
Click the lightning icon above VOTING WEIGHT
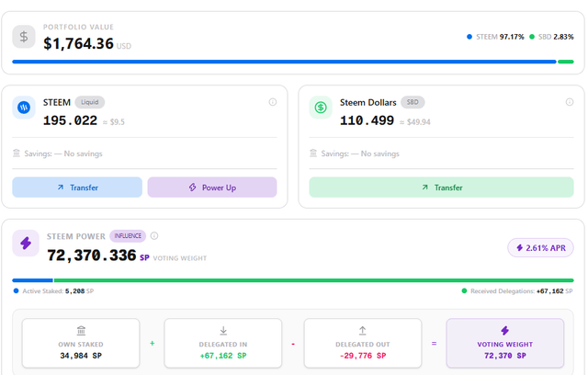(x=504, y=331)
